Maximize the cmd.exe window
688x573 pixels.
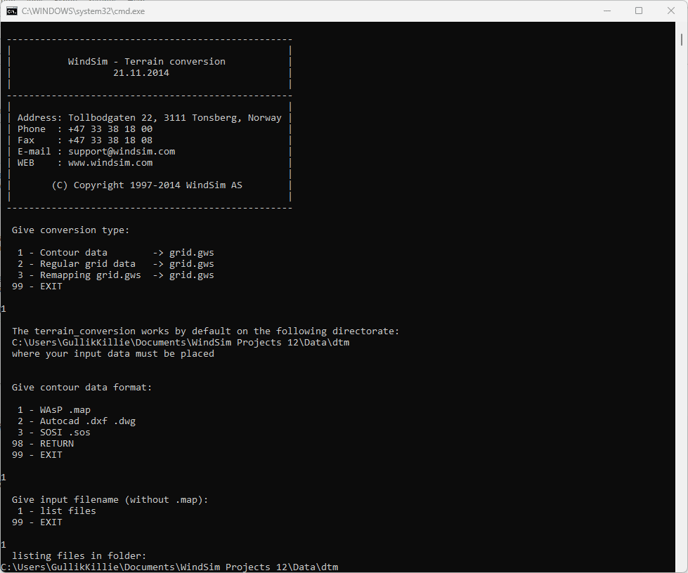click(x=639, y=11)
